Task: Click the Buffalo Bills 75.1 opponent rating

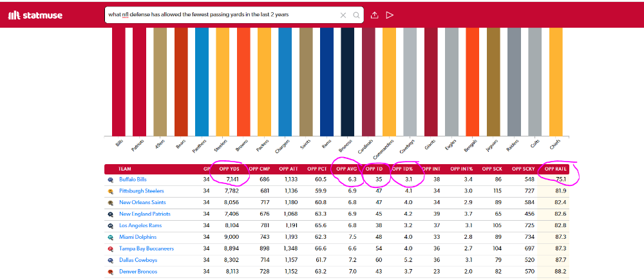Action: (561, 180)
